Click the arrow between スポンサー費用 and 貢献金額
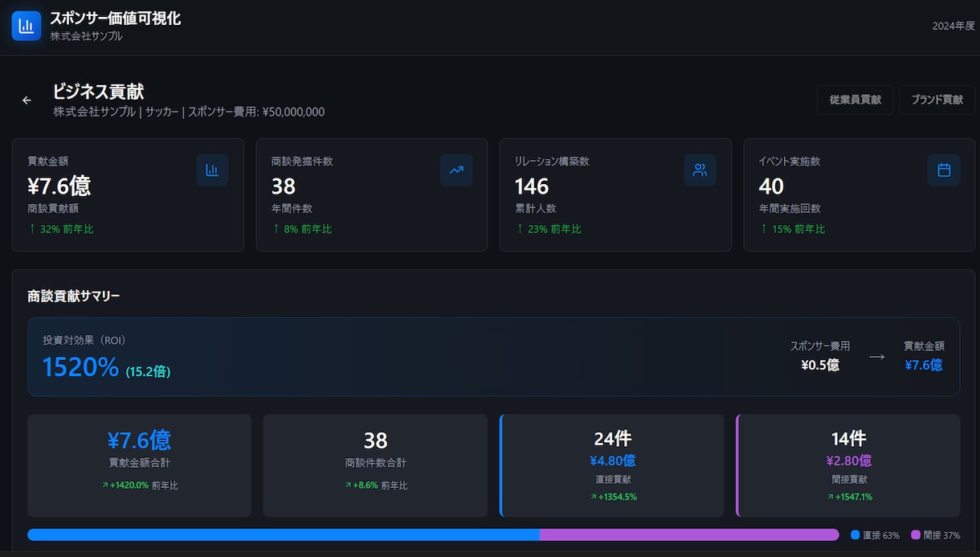 pyautogui.click(x=876, y=356)
